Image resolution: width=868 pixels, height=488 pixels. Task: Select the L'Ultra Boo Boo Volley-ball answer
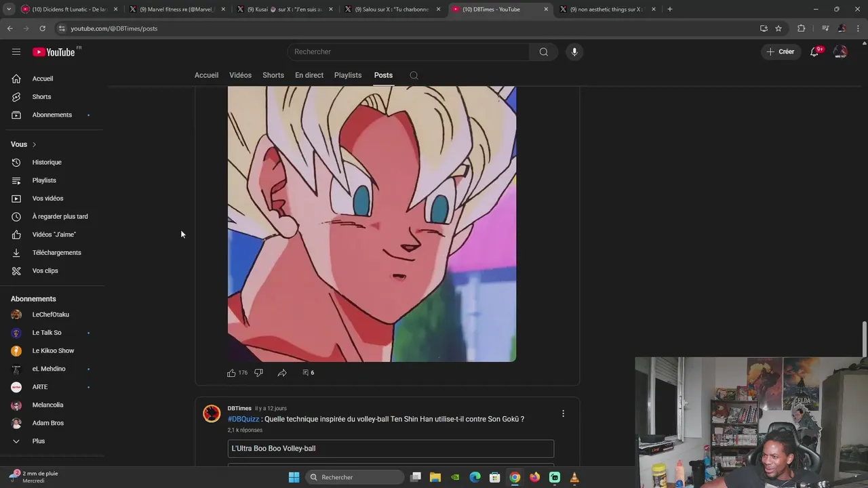click(391, 449)
